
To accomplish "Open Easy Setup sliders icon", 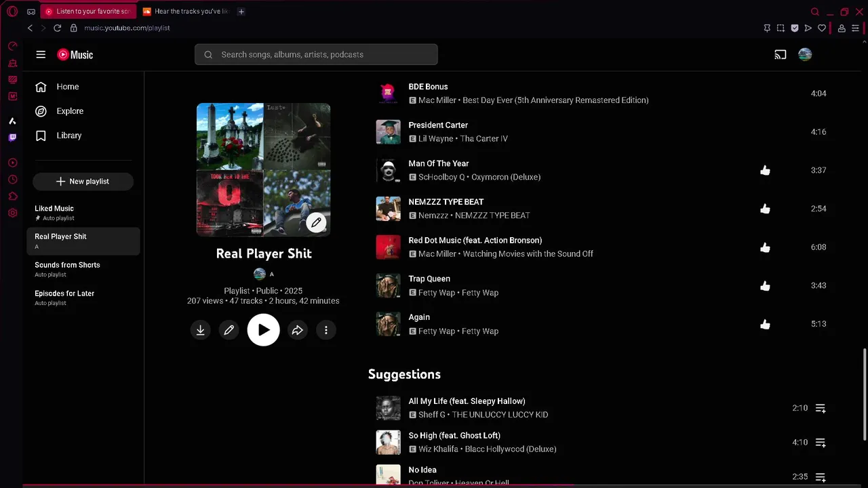I will coord(855,28).
